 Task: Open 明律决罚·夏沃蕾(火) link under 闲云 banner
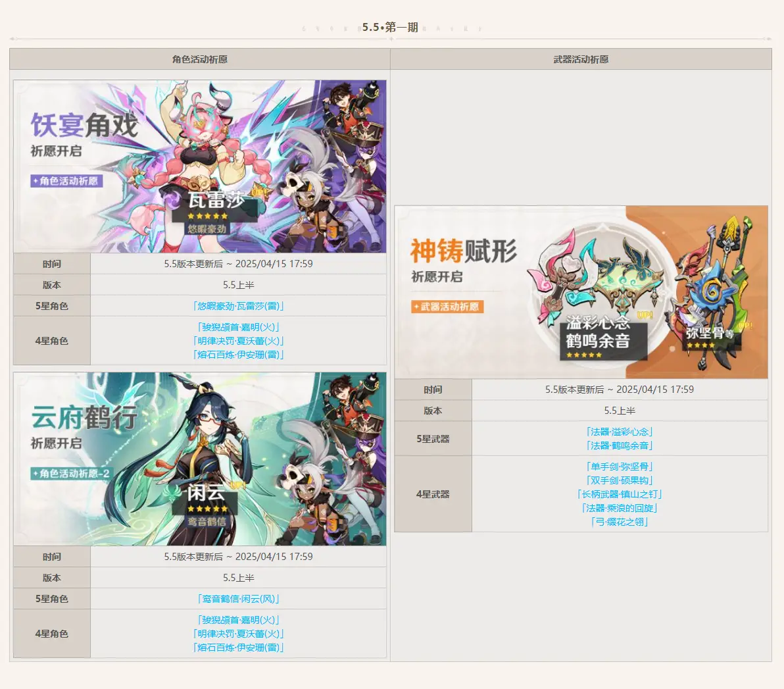tap(238, 634)
